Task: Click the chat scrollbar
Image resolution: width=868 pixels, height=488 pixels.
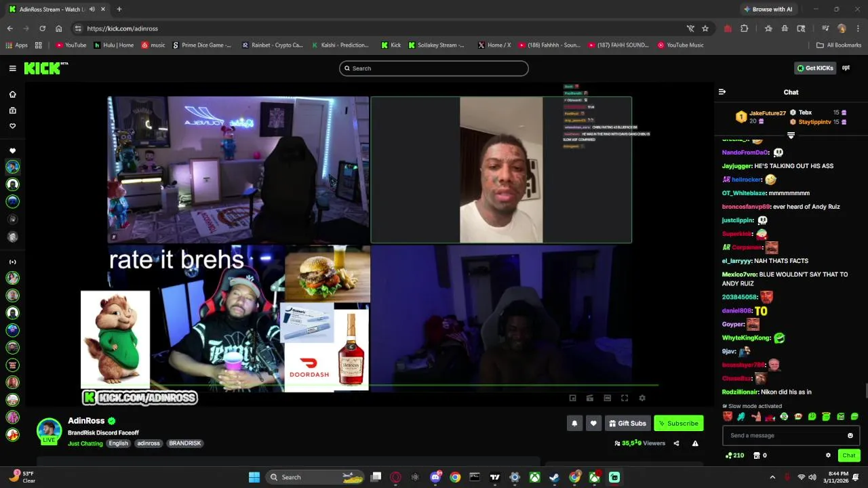Action: point(866,392)
